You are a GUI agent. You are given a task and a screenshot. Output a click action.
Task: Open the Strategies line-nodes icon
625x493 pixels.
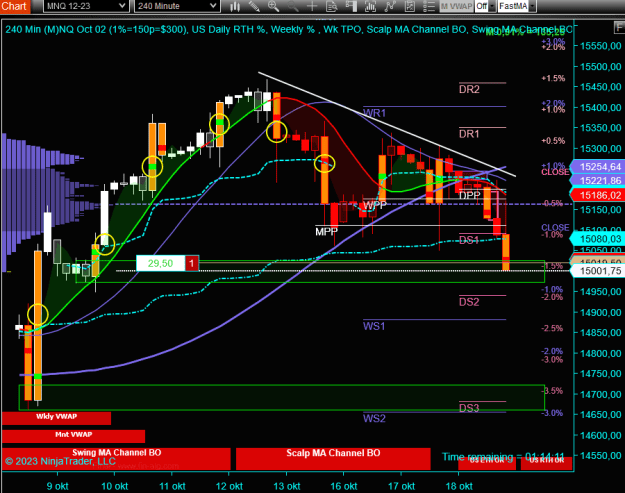pyautogui.click(x=390, y=6)
